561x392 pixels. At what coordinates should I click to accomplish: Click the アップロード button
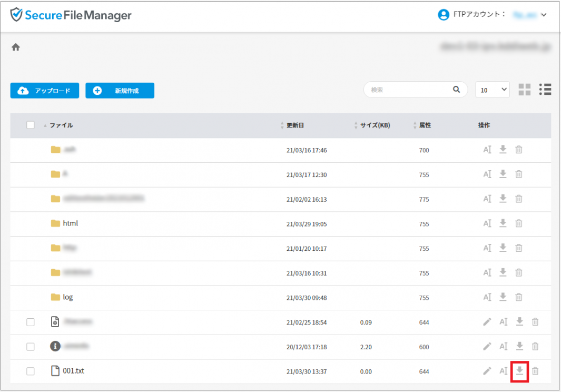click(45, 91)
